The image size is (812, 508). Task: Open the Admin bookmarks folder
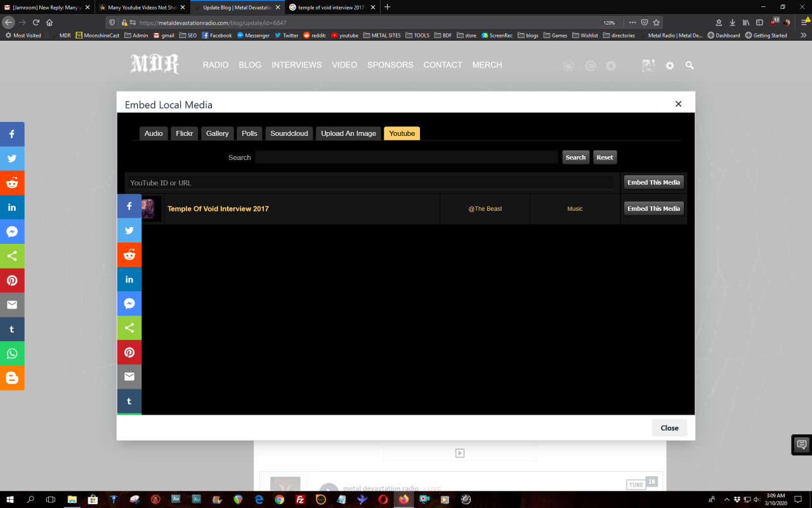pos(136,36)
